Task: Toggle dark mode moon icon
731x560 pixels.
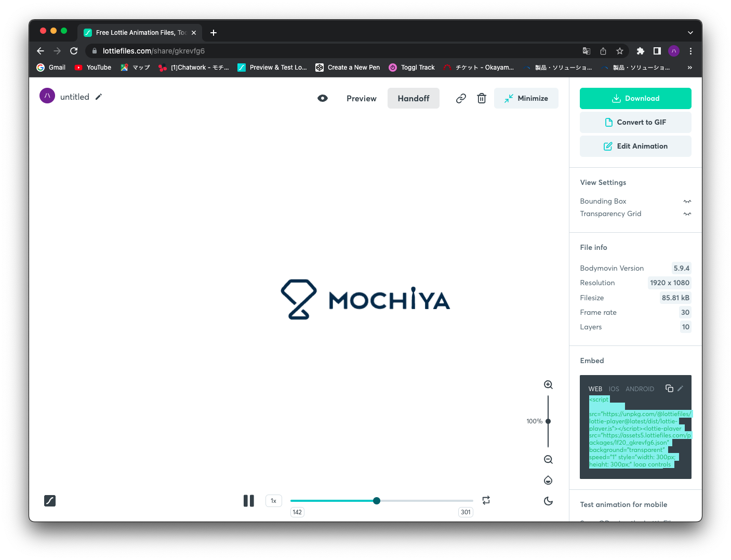Action: point(548,501)
